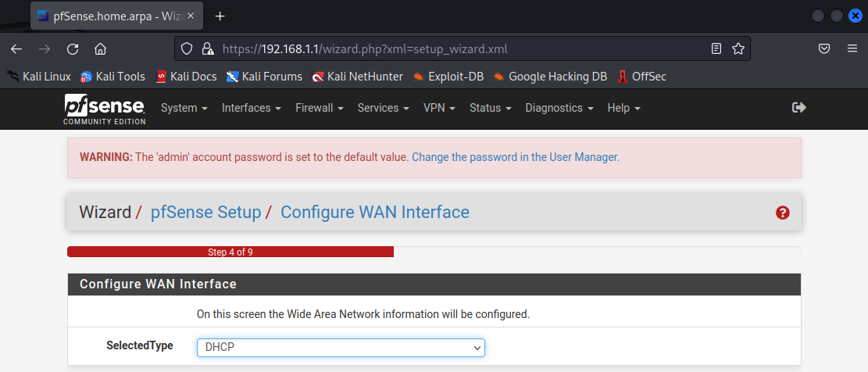
Task: Go to the browser home icon
Action: click(100, 48)
